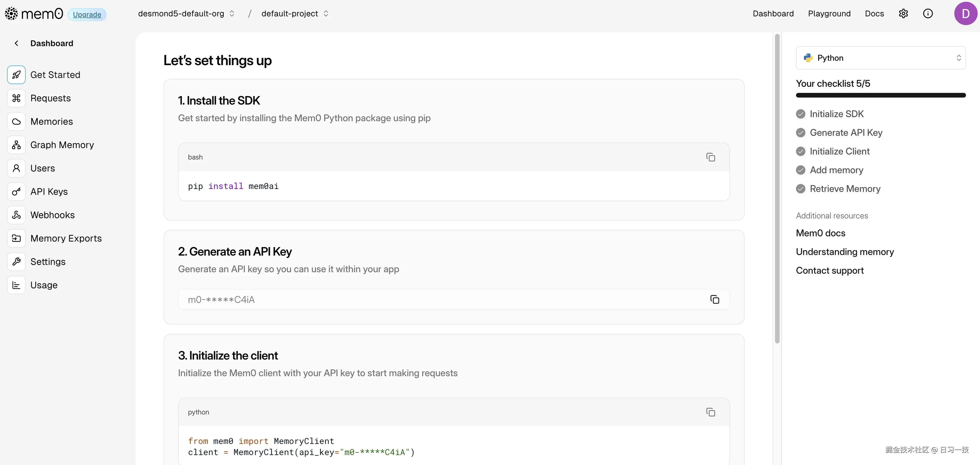Copy the pip install bash command
This screenshot has width=980, height=465.
coord(710,157)
